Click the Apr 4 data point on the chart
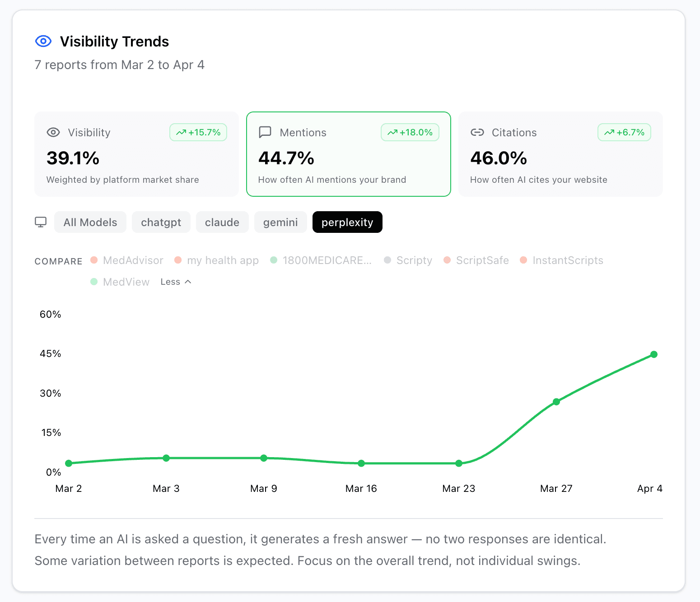The width and height of the screenshot is (700, 602). (x=653, y=355)
